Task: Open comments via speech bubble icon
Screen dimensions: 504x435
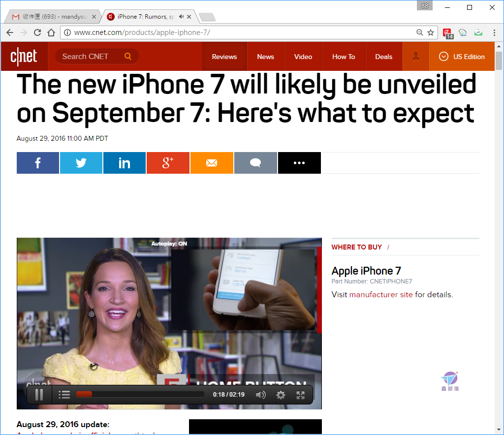Action: click(x=255, y=163)
